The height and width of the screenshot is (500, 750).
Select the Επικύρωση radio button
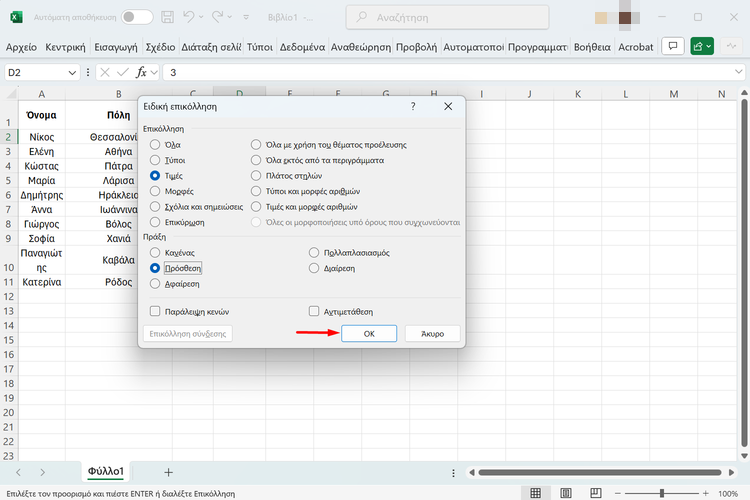coord(155,222)
